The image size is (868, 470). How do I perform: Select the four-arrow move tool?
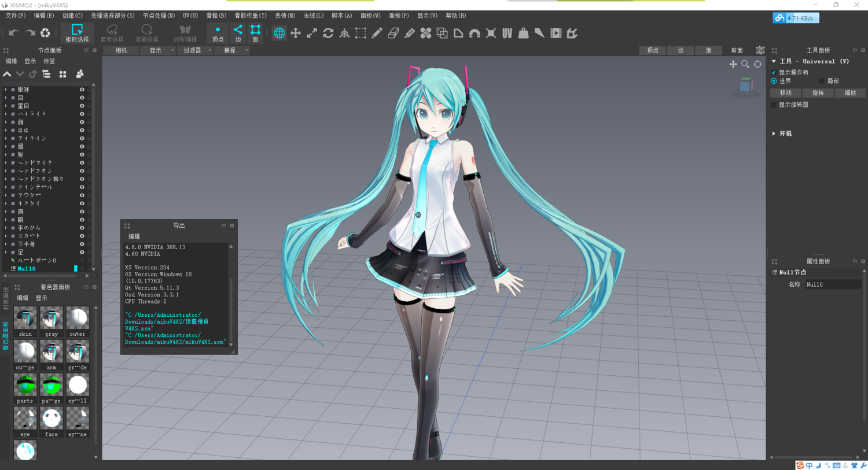pyautogui.click(x=296, y=33)
